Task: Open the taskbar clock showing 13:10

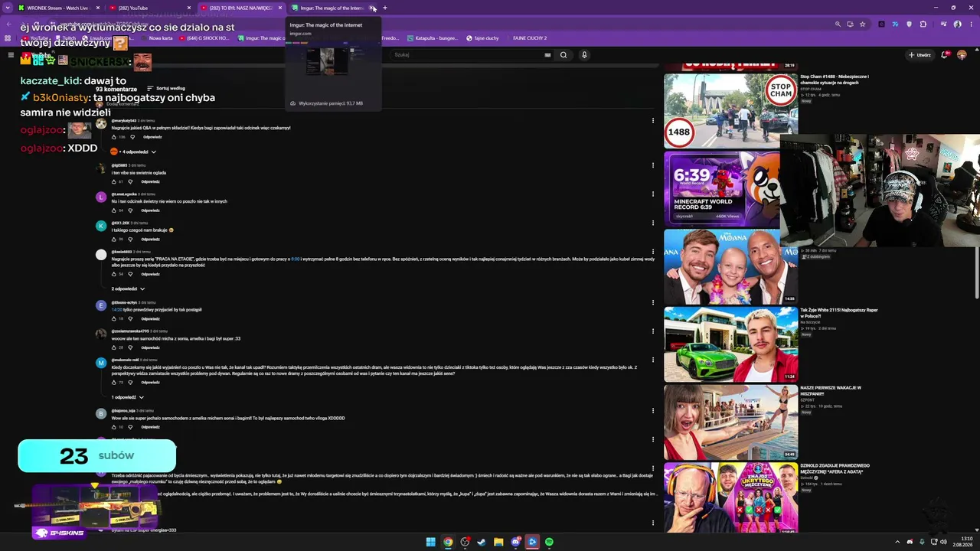Action: [962, 542]
